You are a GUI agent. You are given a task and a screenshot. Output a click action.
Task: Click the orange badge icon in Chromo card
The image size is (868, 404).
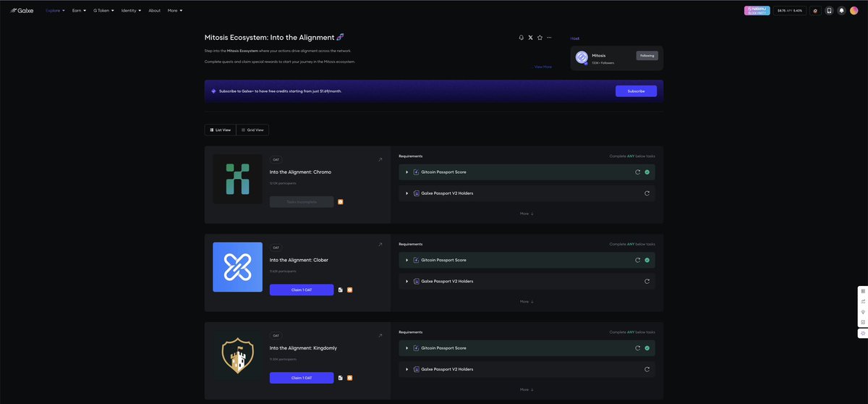341,202
